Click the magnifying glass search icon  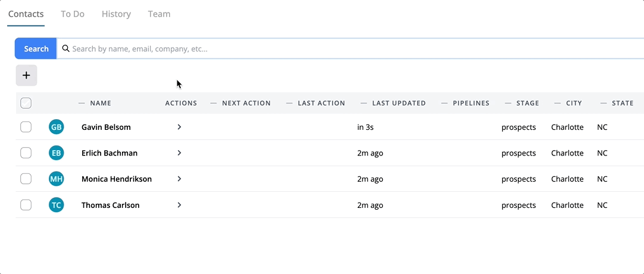65,49
